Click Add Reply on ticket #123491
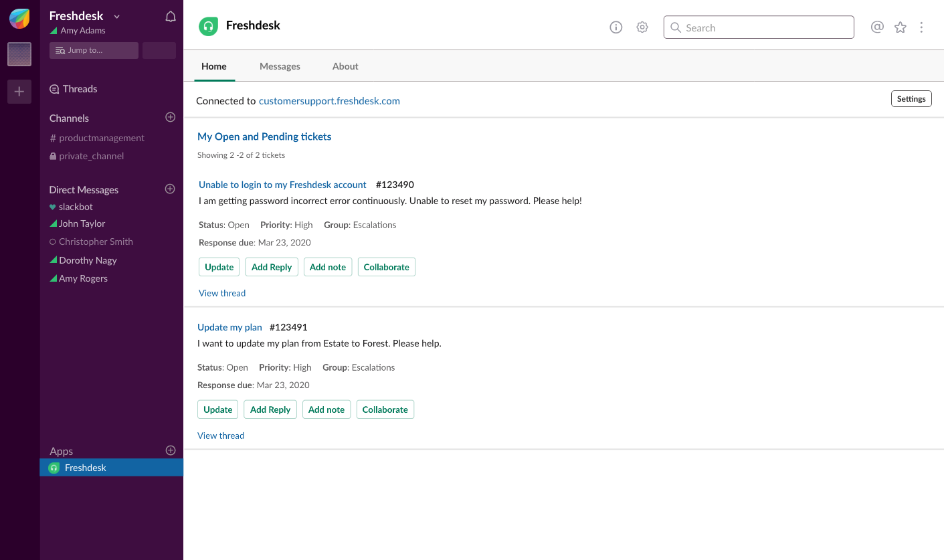Image resolution: width=944 pixels, height=560 pixels. point(270,409)
